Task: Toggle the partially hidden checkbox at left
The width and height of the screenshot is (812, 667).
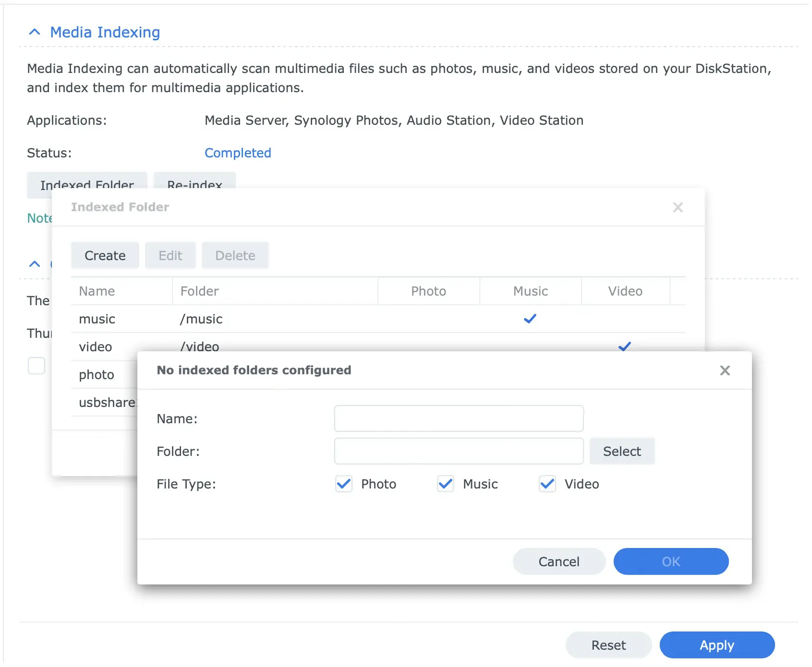Action: (36, 366)
